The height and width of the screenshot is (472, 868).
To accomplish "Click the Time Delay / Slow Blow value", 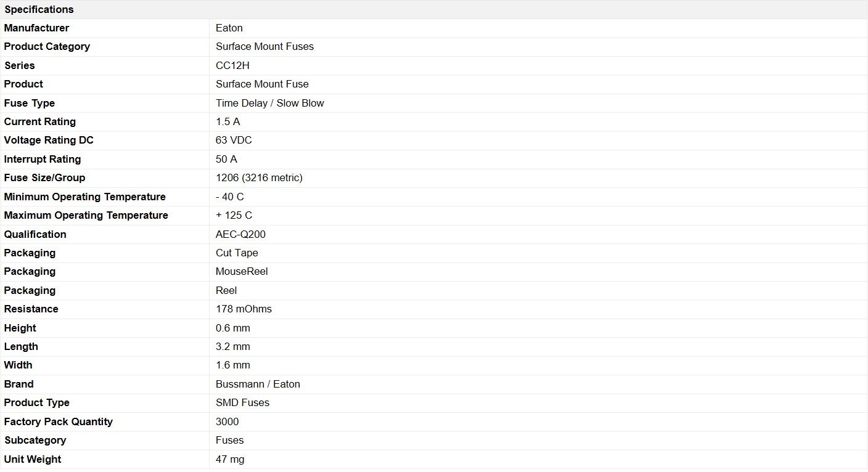I will click(269, 103).
